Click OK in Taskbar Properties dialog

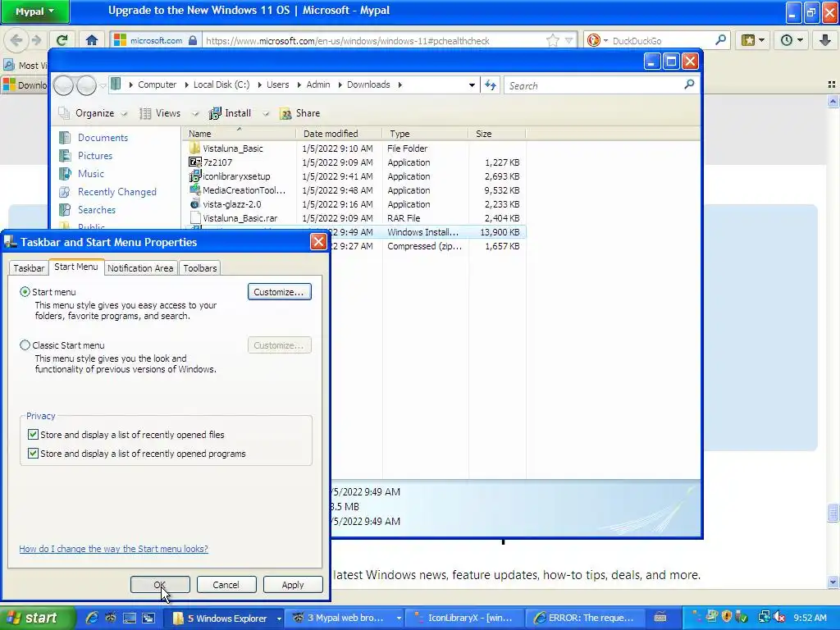160,584
